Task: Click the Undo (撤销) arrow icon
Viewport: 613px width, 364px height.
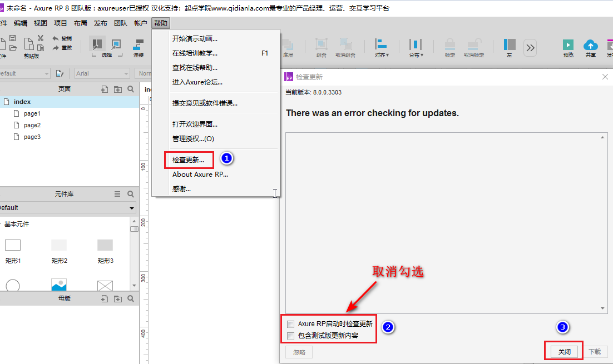Action: point(56,38)
